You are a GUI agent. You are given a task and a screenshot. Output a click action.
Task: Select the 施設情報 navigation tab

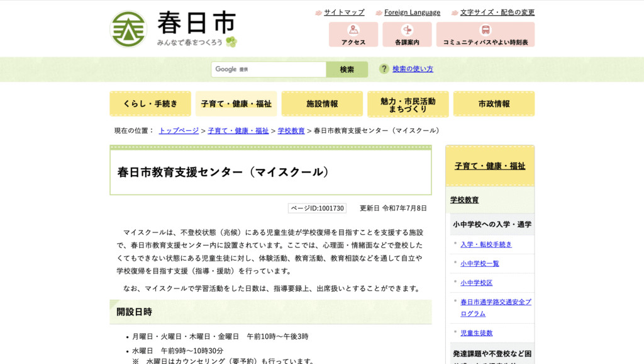click(322, 104)
